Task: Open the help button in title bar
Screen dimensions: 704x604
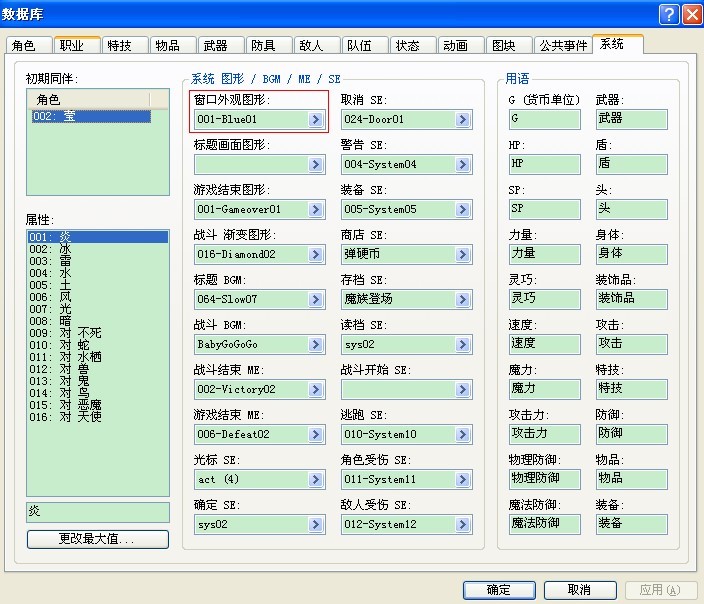Action: (669, 14)
